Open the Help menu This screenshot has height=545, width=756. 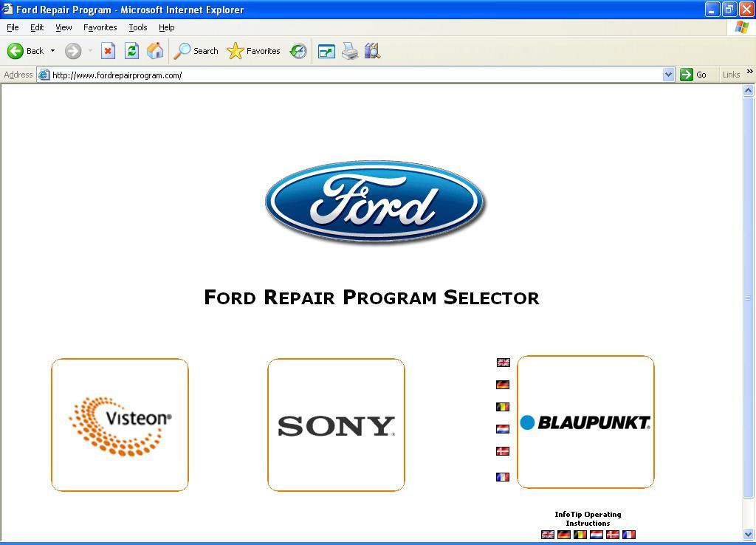coord(166,27)
